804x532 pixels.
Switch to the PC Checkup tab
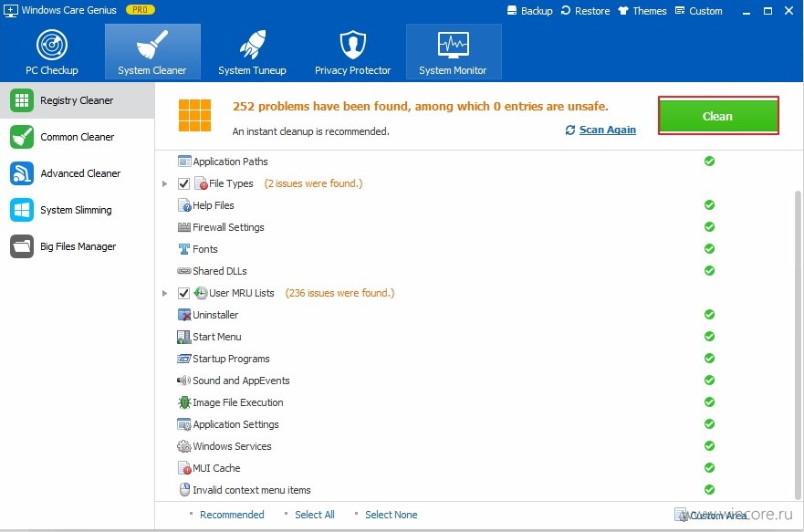coord(52,52)
